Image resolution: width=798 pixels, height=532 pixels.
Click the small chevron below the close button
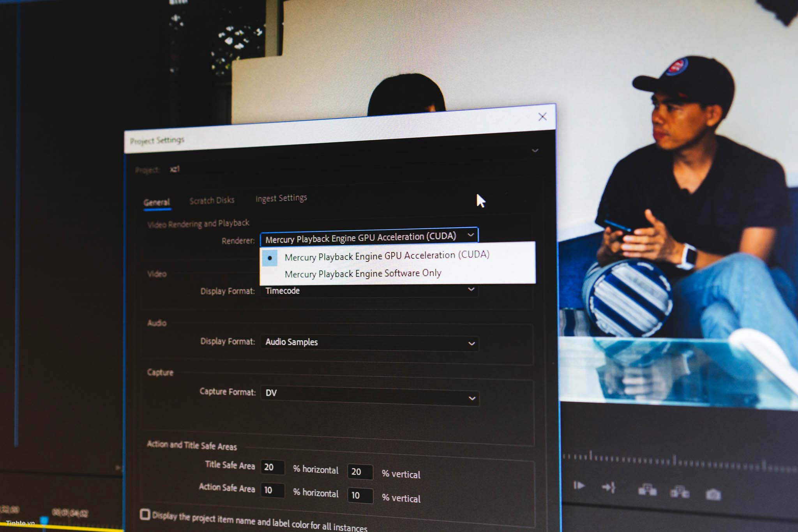[535, 150]
